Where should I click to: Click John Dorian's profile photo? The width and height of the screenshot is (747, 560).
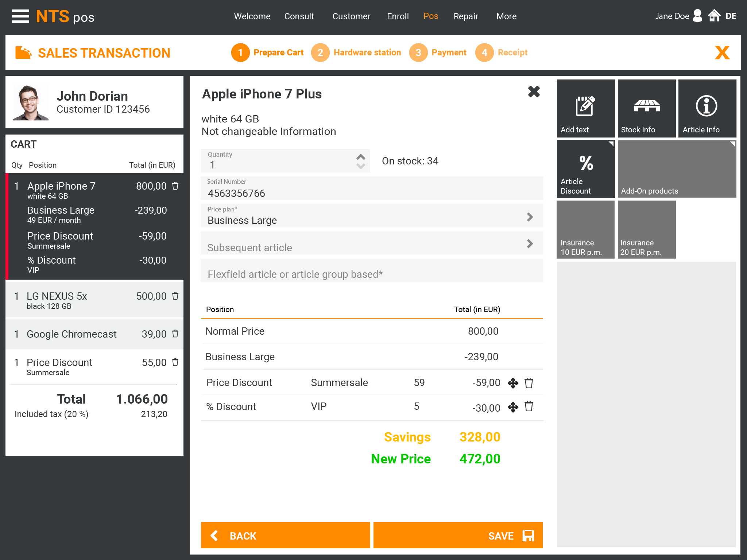(x=30, y=102)
